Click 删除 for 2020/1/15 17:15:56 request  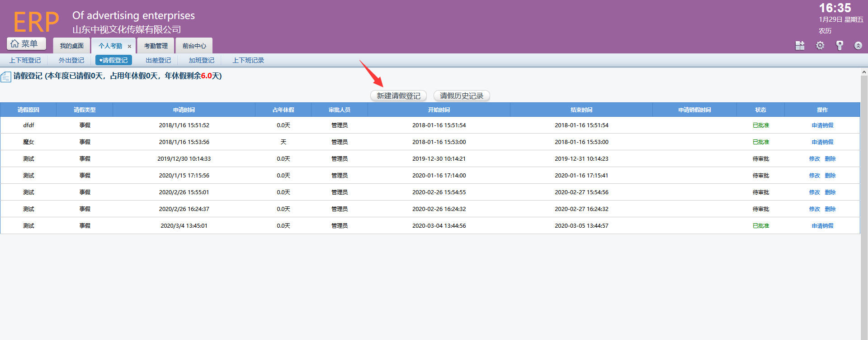coord(830,176)
